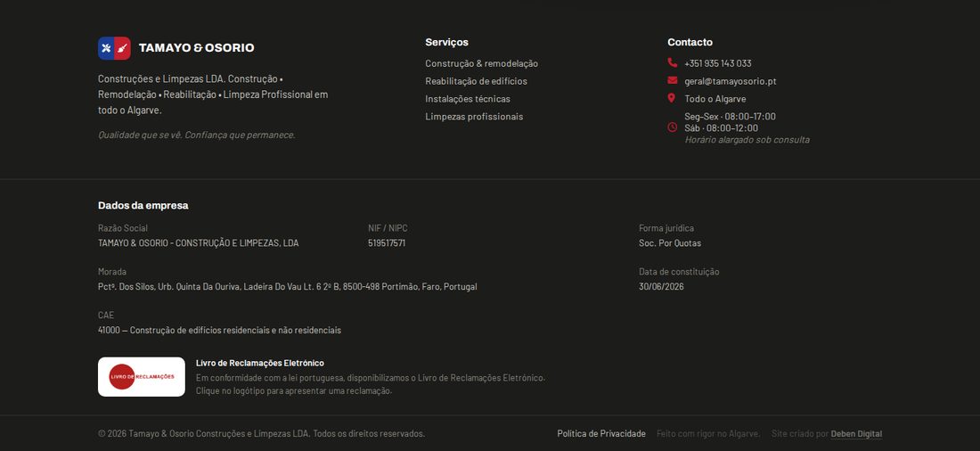This screenshot has width=980, height=451.
Task: Click the TAMAYO & OSORIO brand name
Action: 196,48
